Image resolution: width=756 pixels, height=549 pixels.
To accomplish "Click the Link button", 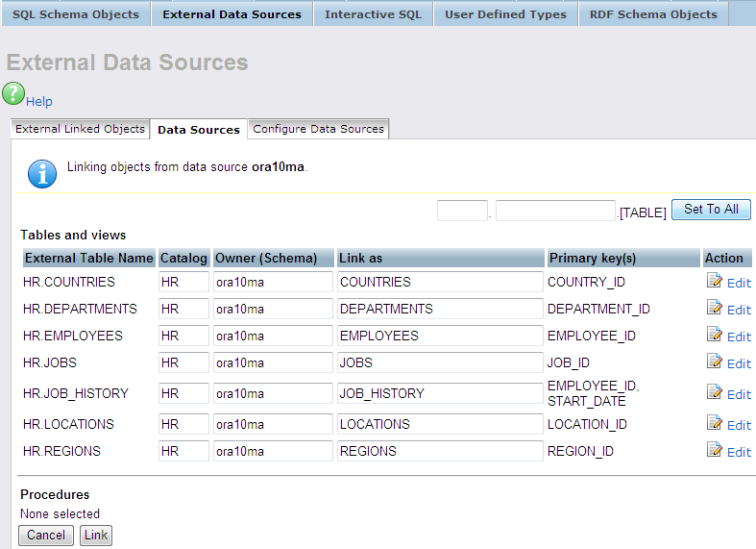I will (96, 536).
